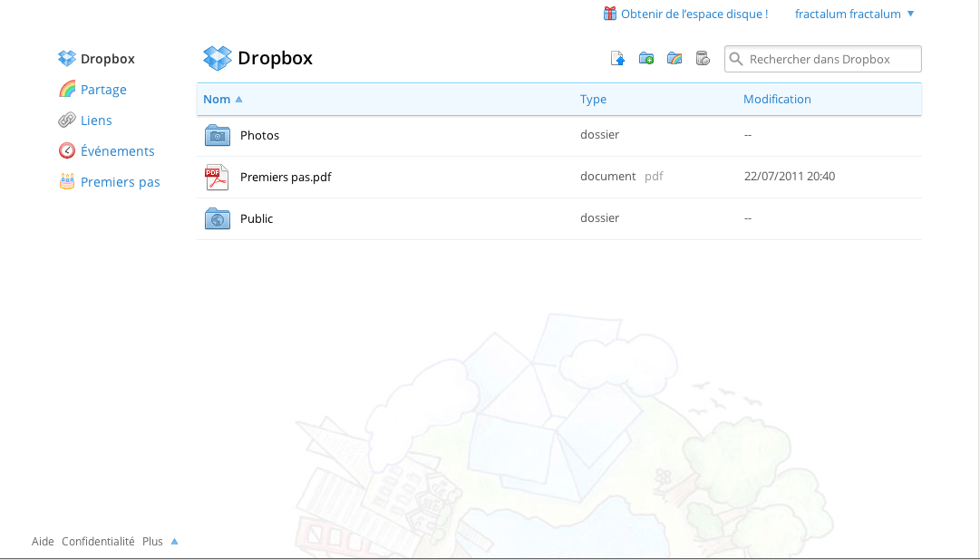Open Événements via its clock icon

(x=67, y=150)
